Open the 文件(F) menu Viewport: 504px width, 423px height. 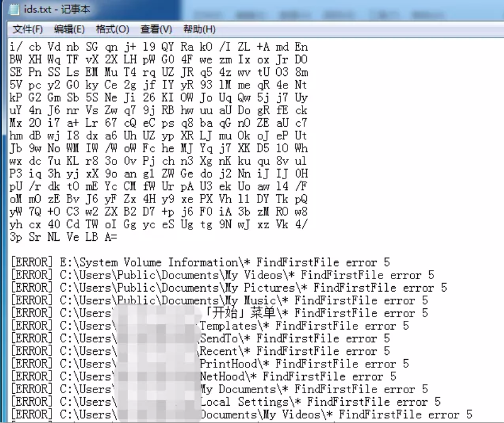coord(28,29)
